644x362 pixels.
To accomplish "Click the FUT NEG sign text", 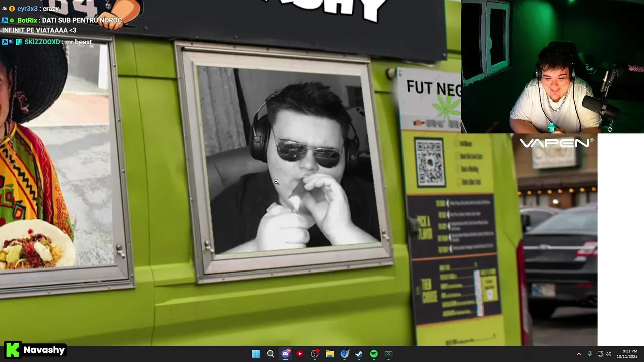I will point(433,88).
